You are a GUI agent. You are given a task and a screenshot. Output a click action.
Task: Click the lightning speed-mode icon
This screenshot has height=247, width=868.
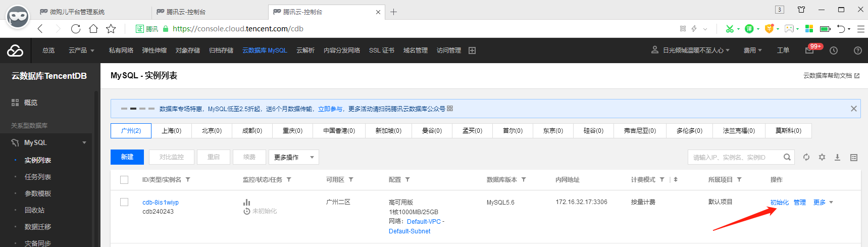coord(694,29)
